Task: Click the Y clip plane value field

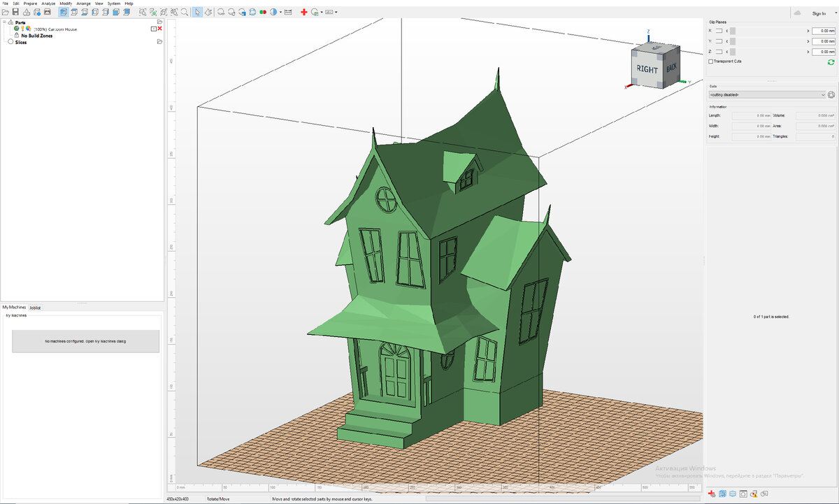Action: pos(824,41)
